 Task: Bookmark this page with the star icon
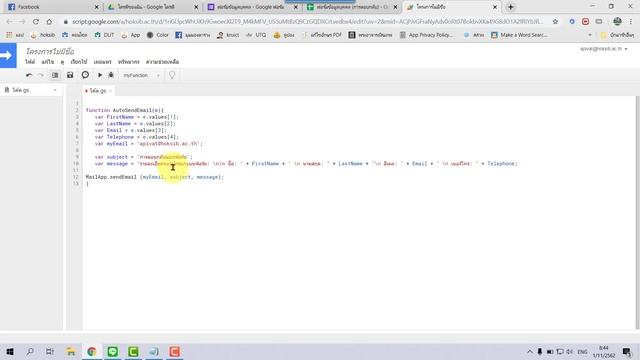[555, 22]
